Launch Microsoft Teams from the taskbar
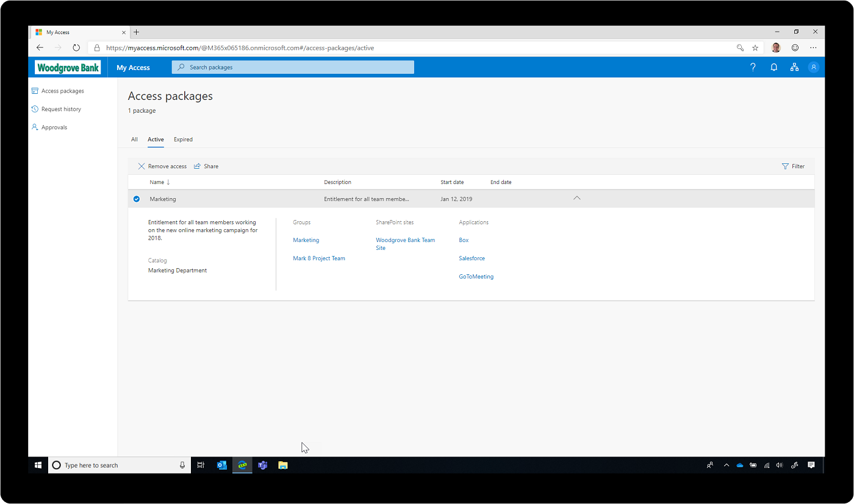The image size is (854, 504). coord(262,465)
